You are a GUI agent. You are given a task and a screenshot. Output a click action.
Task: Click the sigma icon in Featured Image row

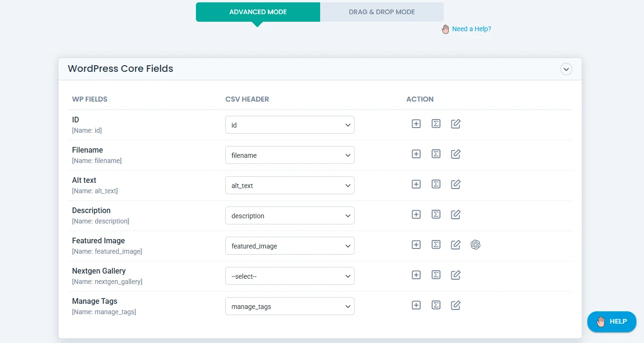click(x=436, y=245)
